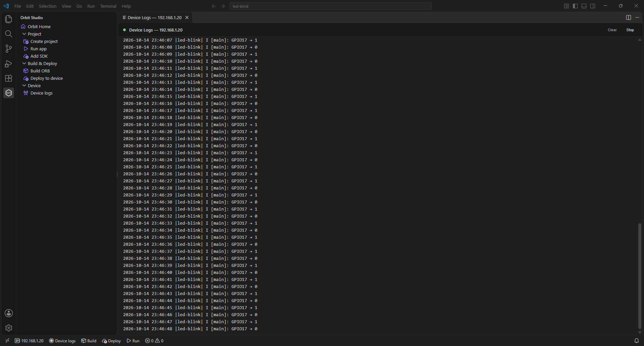Screen dimensions: 644x346
Task: Open Source Control view in activity bar
Action: point(9,49)
